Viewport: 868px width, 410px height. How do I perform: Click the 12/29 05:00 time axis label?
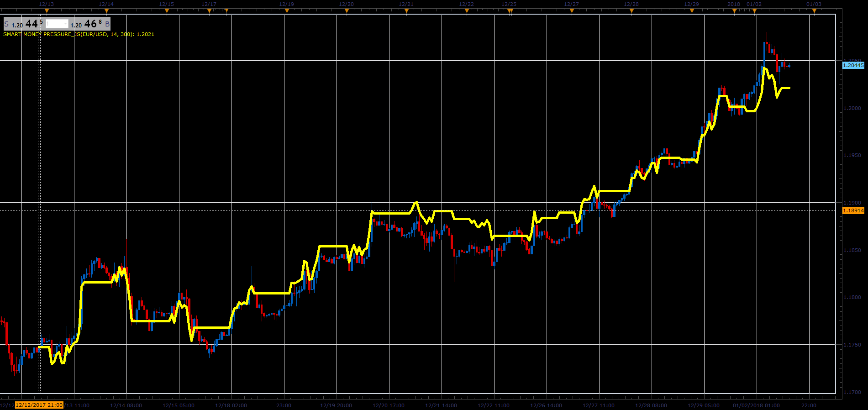(704, 405)
